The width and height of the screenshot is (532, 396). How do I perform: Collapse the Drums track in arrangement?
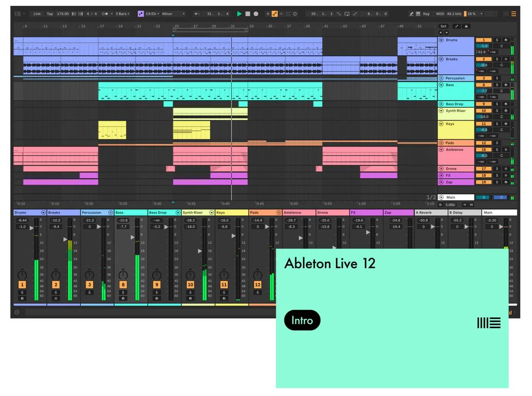[x=442, y=40]
